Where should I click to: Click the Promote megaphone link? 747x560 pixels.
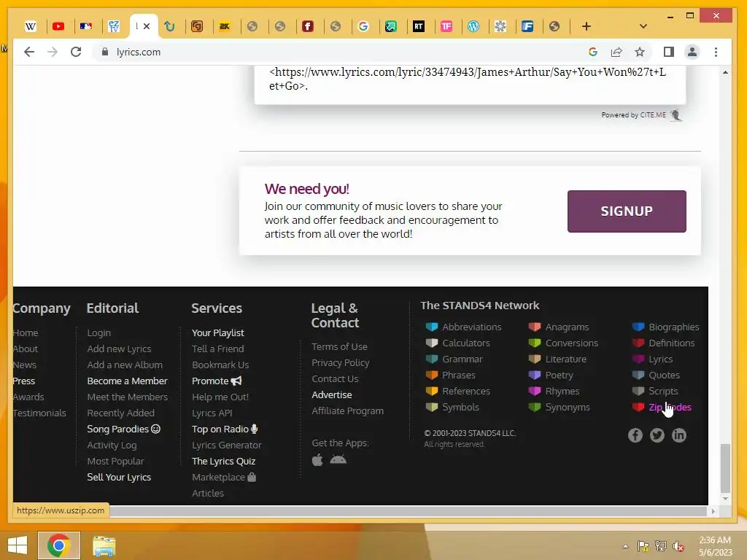217,381
